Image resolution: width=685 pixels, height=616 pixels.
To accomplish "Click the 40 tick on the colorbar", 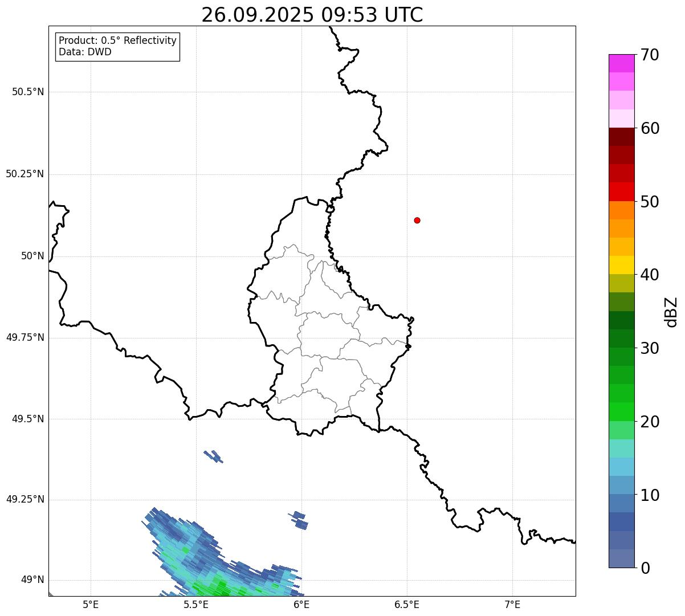I will point(650,275).
